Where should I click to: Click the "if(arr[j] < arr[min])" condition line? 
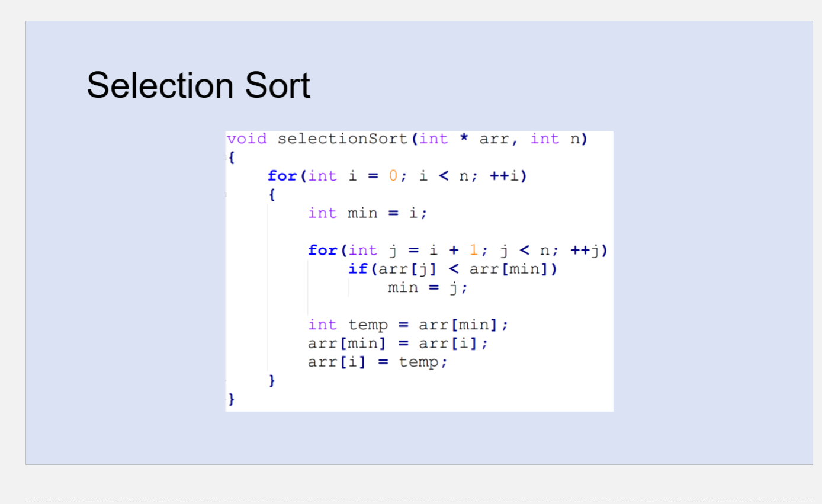pyautogui.click(x=453, y=269)
